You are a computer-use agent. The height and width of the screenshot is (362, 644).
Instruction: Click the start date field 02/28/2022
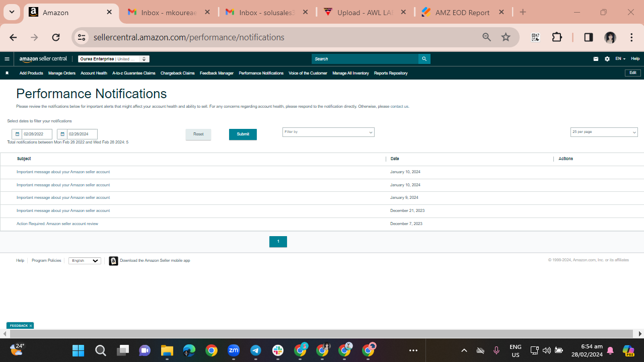pyautogui.click(x=37, y=134)
